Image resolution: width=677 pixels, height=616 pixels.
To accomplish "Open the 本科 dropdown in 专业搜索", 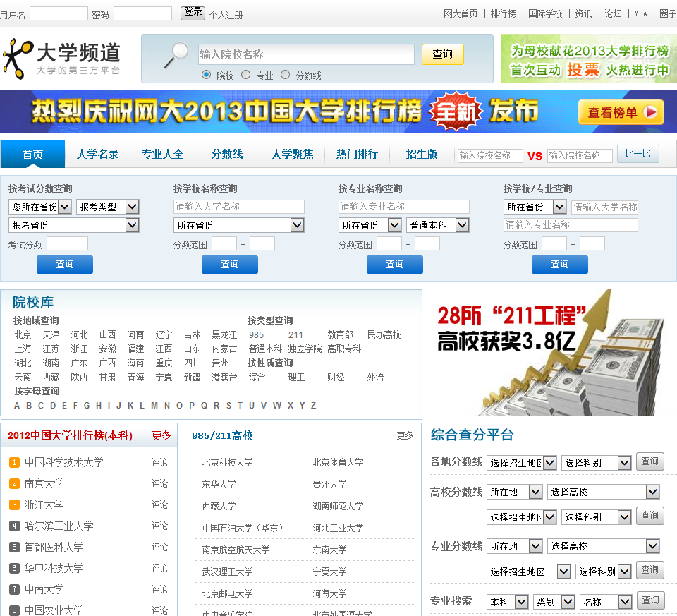I will coord(508,601).
